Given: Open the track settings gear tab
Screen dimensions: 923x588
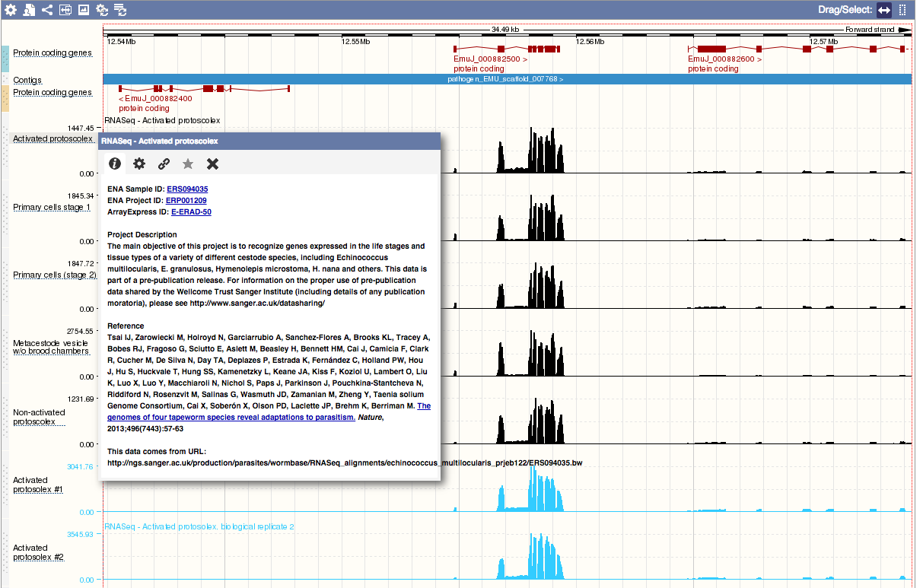Looking at the screenshot, I should (139, 164).
